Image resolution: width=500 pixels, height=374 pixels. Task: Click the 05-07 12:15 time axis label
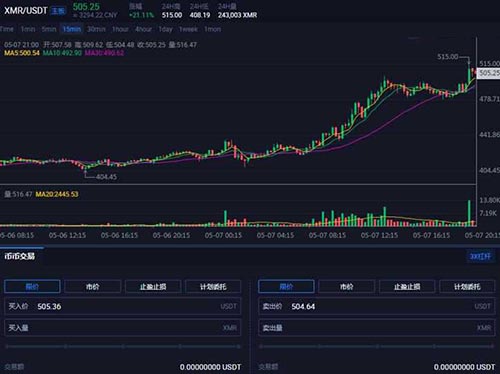379,235
